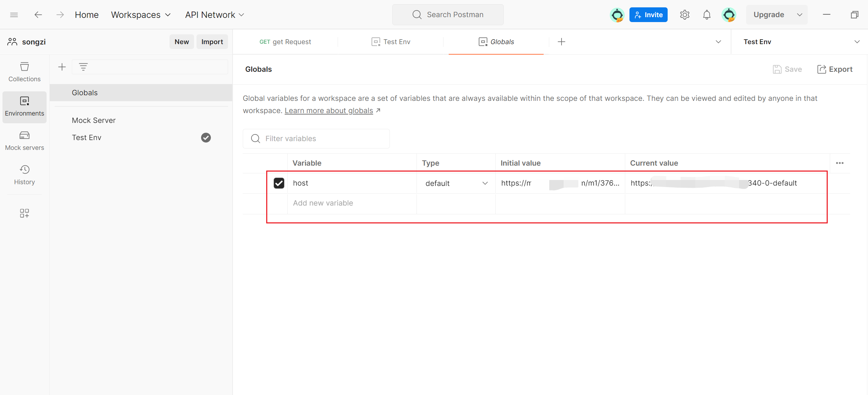Screen dimensions: 868x395
Task: Open the default type dropdown for host
Action: [456, 183]
